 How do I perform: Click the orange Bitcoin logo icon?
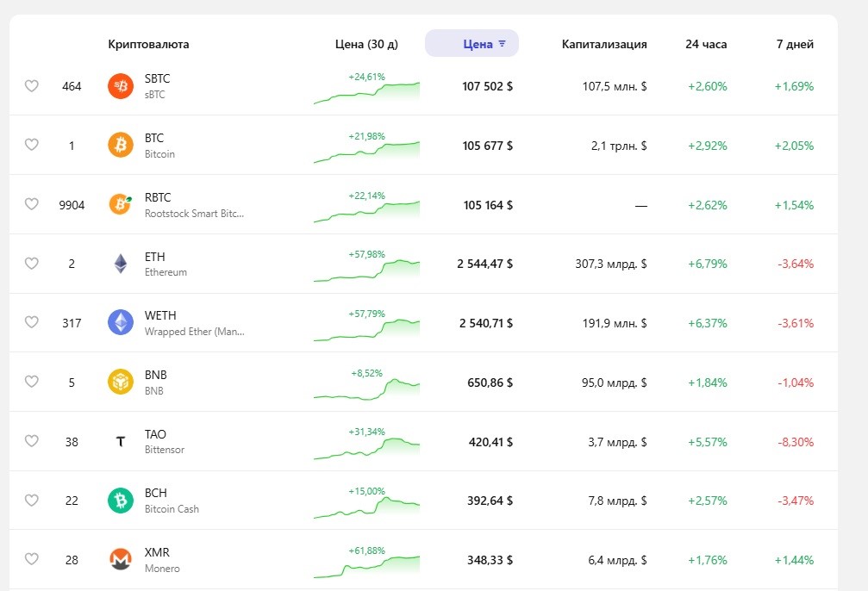(120, 146)
